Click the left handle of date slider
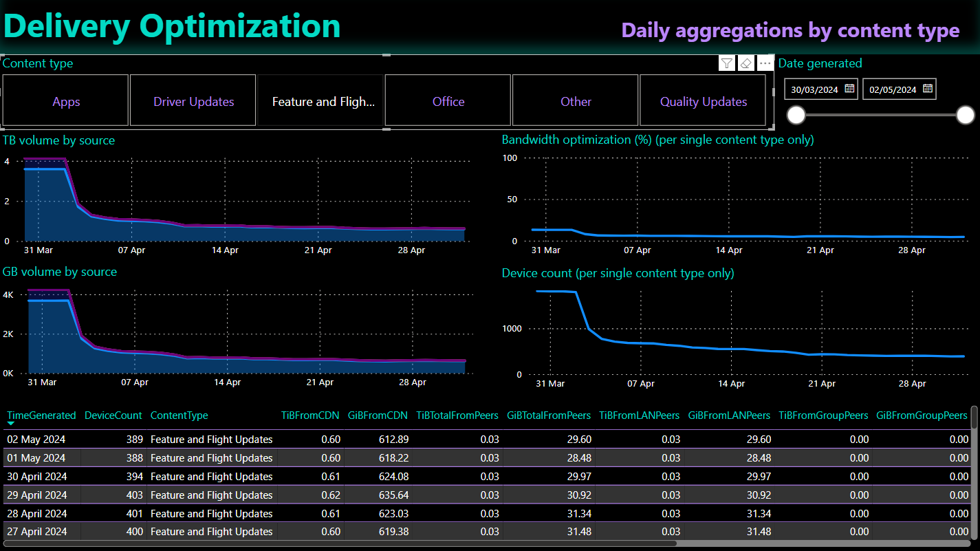Screen dimensions: 980x551 pyautogui.click(x=796, y=115)
